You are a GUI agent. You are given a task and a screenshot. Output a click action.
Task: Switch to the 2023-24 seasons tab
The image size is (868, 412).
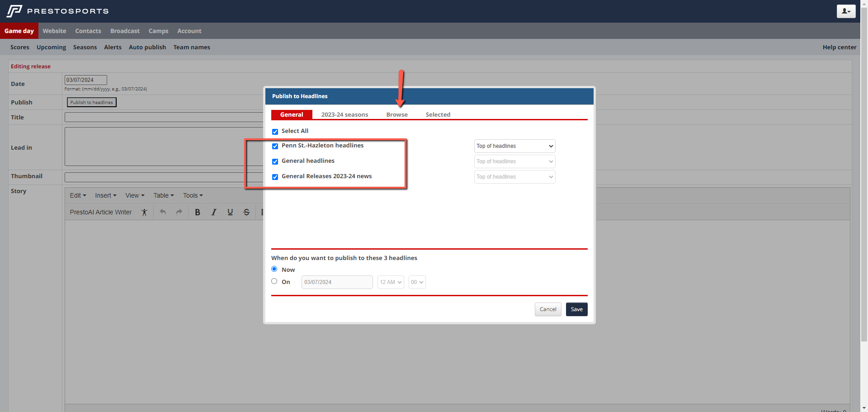[344, 115]
